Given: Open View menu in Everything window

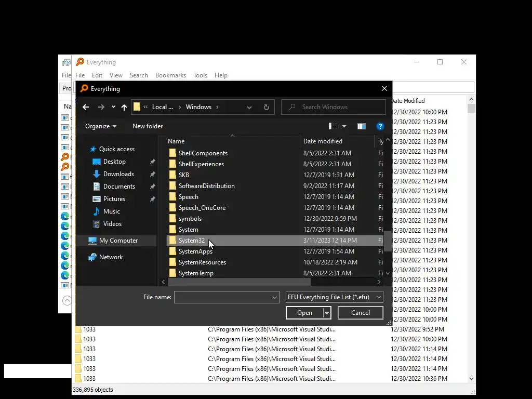Looking at the screenshot, I should point(116,75).
